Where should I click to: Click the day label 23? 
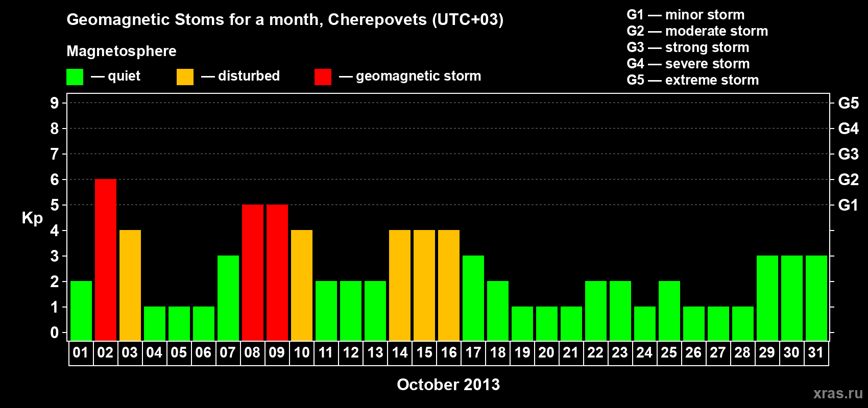620,353
